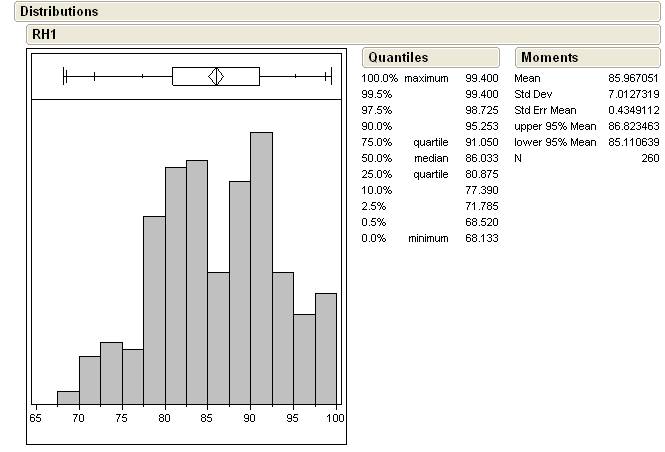The width and height of the screenshot is (665, 452).
Task: Click the right whisker end of box plot
Action: click(330, 76)
